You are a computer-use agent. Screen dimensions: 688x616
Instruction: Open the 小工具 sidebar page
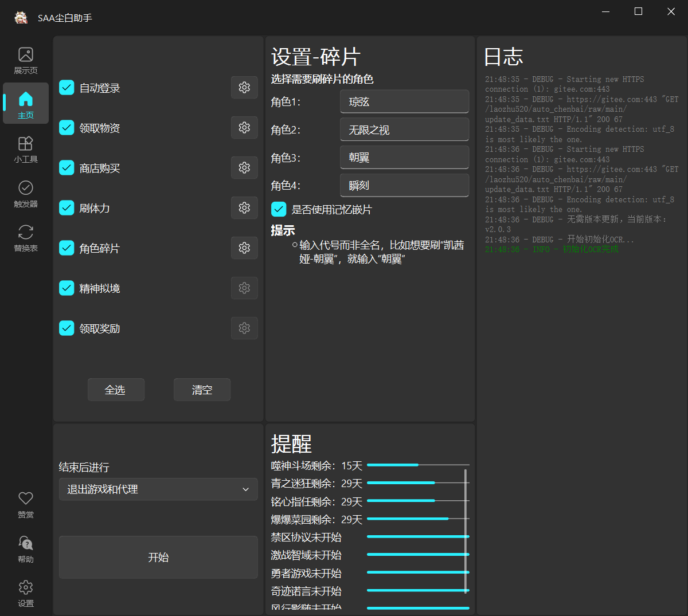tap(26, 150)
